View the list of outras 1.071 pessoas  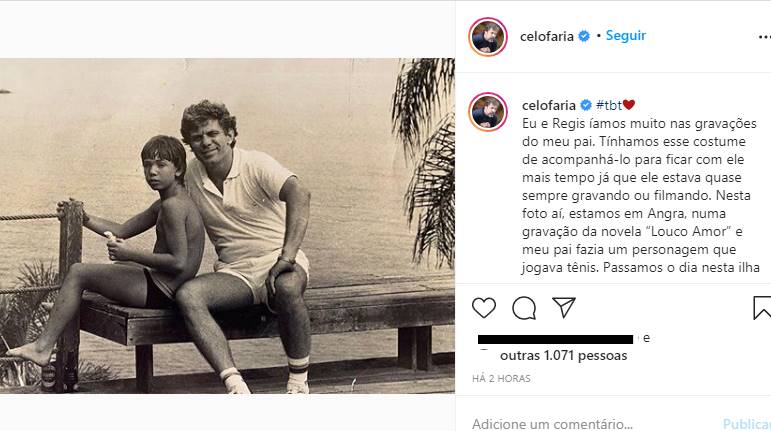563,355
